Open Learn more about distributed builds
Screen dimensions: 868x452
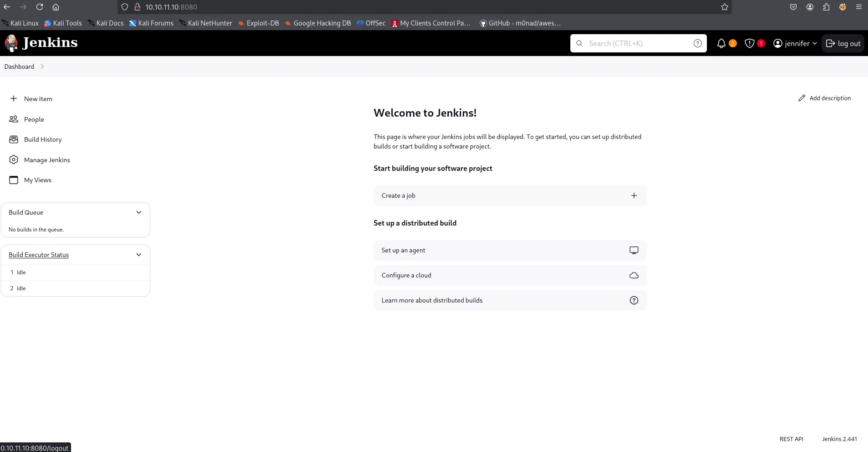pos(510,300)
